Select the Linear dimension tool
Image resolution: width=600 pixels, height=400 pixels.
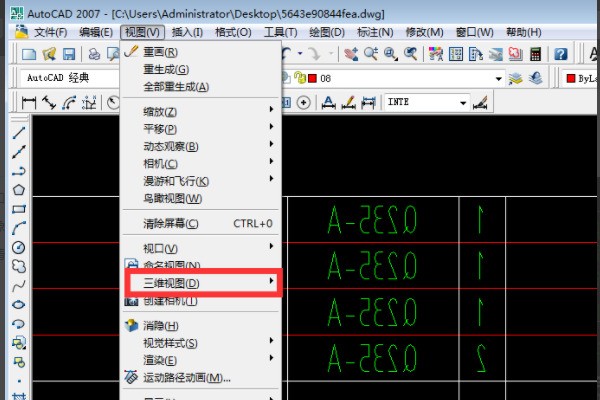coord(29,103)
